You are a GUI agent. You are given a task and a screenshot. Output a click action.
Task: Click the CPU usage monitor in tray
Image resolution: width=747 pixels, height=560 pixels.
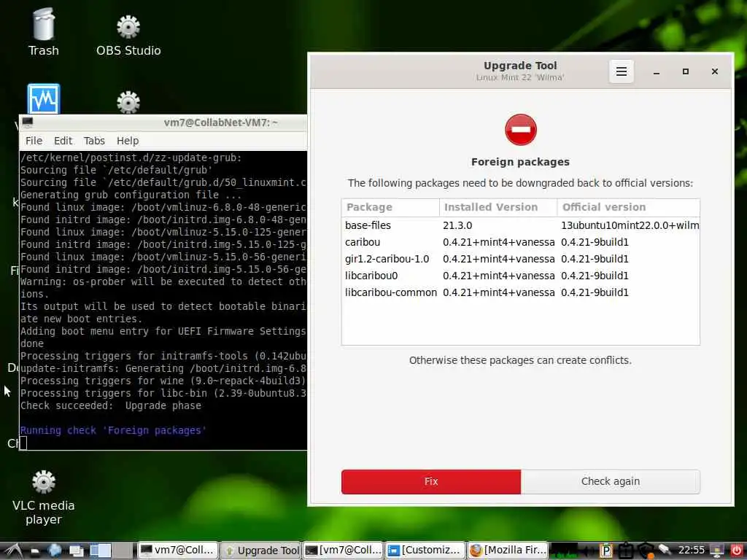tap(564, 551)
